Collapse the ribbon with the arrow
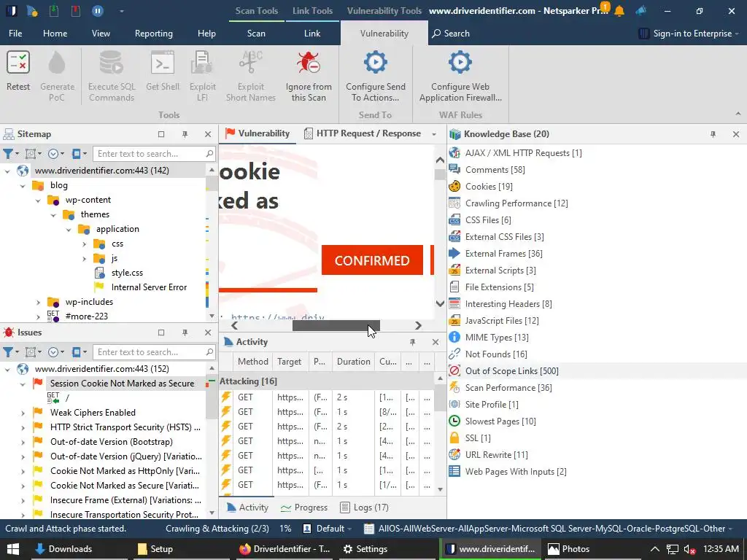This screenshot has height=560, width=747. click(x=738, y=114)
